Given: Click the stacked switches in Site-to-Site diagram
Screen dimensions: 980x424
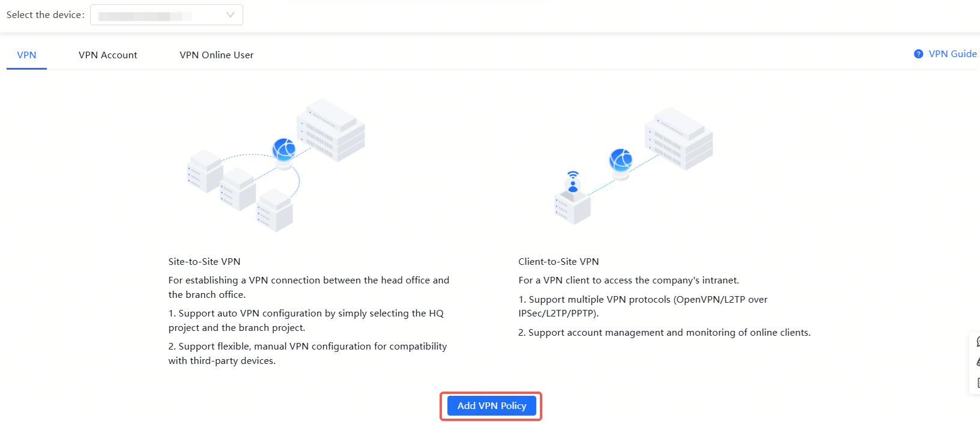Looking at the screenshot, I should tap(331, 130).
